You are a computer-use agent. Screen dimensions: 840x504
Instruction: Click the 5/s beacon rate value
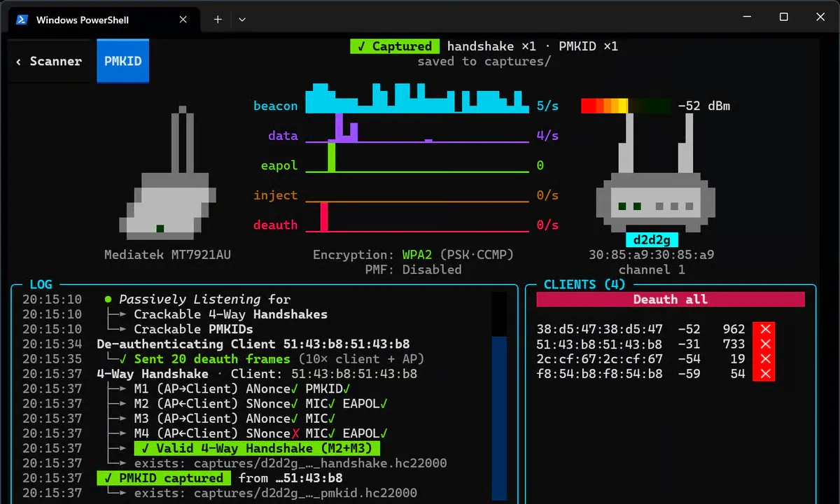(548, 106)
